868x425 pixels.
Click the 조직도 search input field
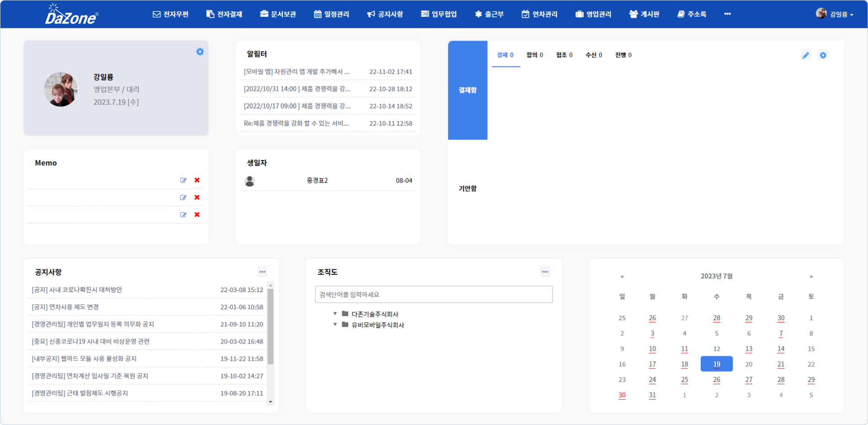click(x=434, y=294)
